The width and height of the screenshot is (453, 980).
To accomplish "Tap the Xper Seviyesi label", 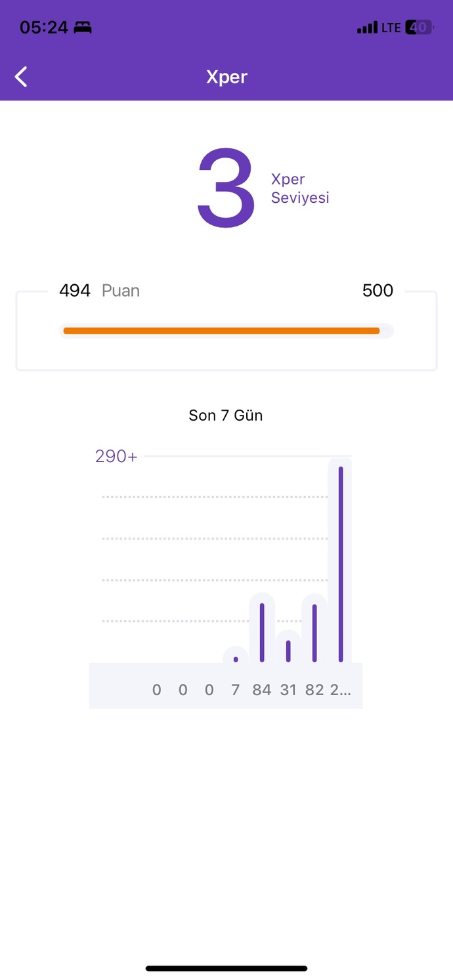I will coord(300,188).
